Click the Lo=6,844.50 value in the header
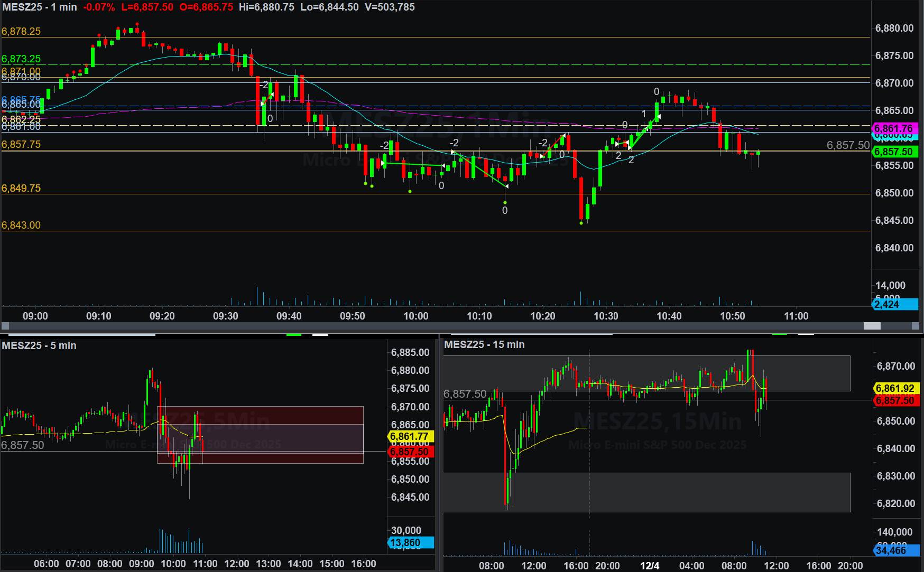Screen dimensions: 924x572 pos(329,7)
